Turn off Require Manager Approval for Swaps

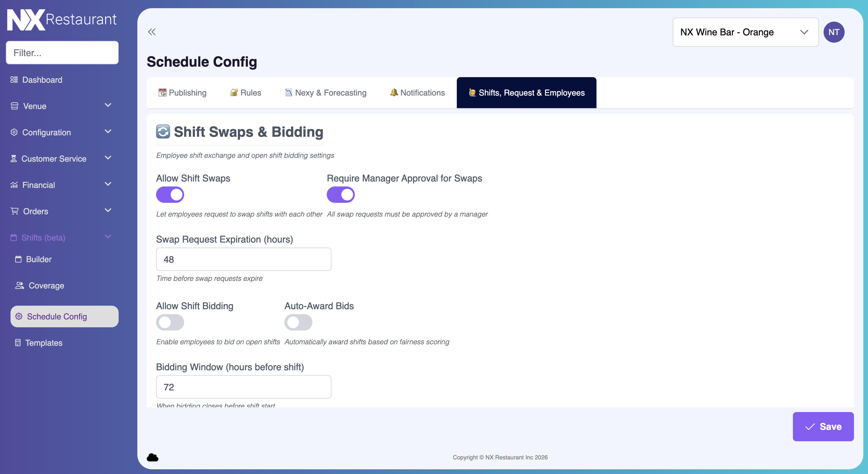click(x=341, y=194)
